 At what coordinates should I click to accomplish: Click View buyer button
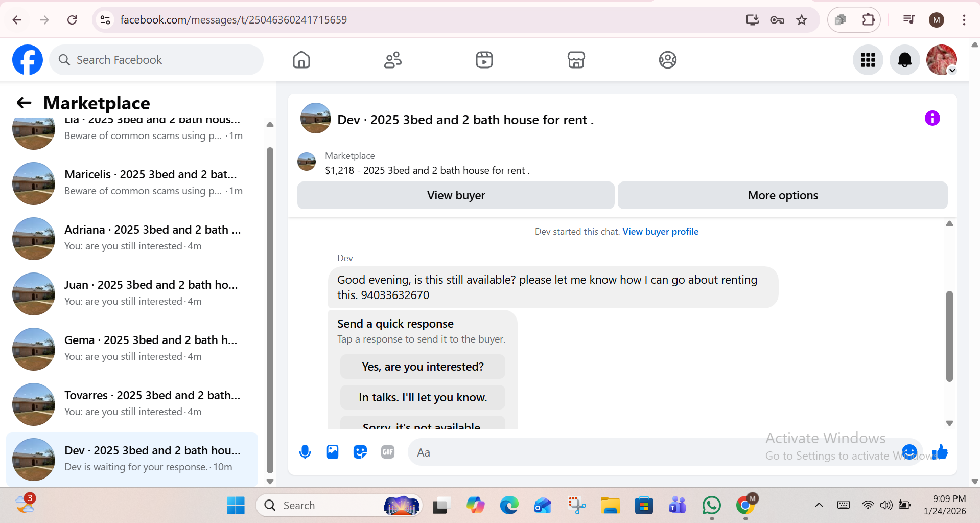(456, 195)
